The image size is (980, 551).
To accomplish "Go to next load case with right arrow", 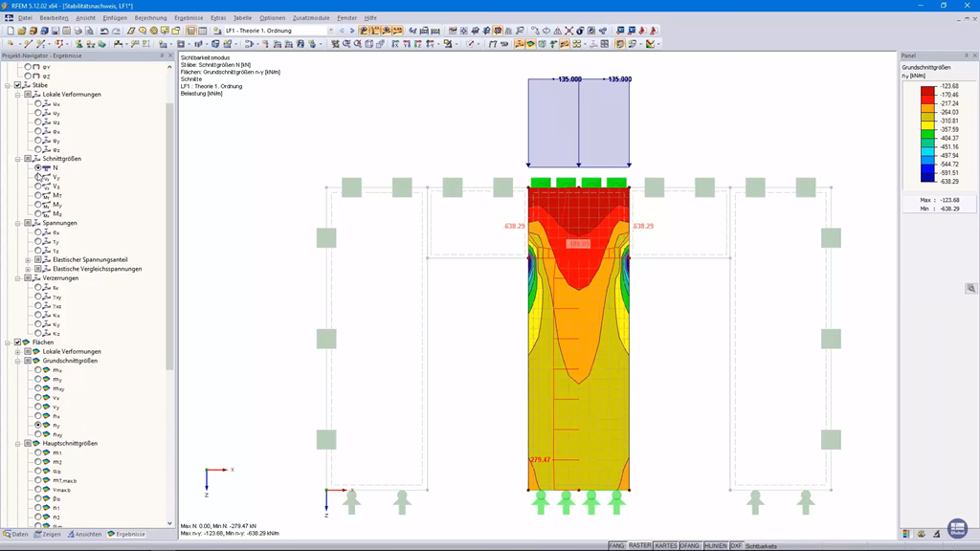I will (352, 31).
